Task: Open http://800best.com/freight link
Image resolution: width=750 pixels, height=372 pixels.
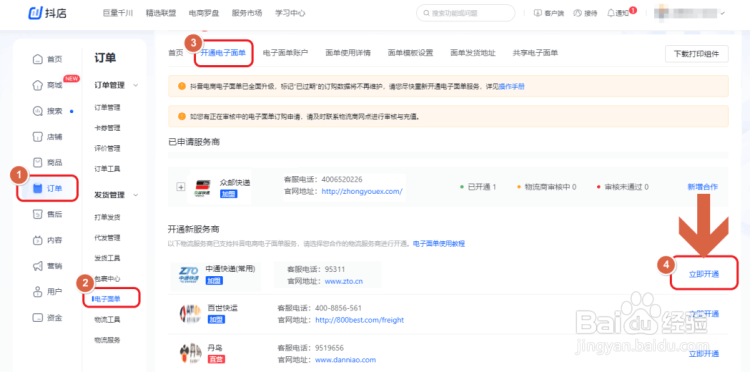Action: (x=360, y=320)
